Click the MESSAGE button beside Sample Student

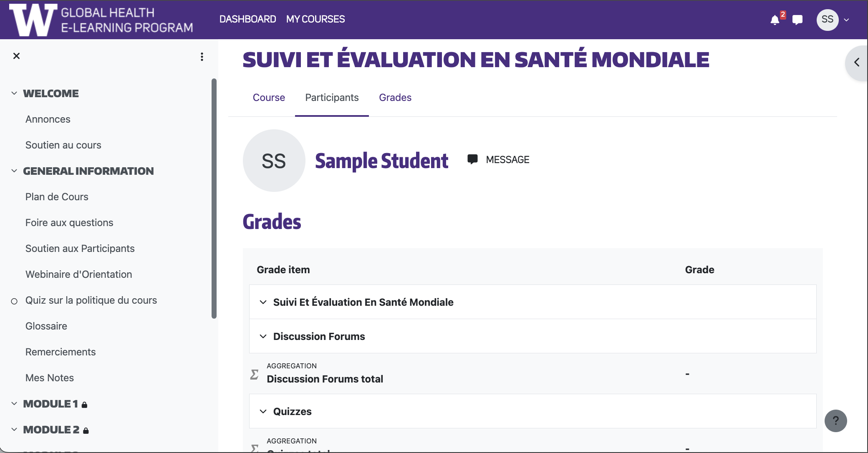[x=499, y=160]
